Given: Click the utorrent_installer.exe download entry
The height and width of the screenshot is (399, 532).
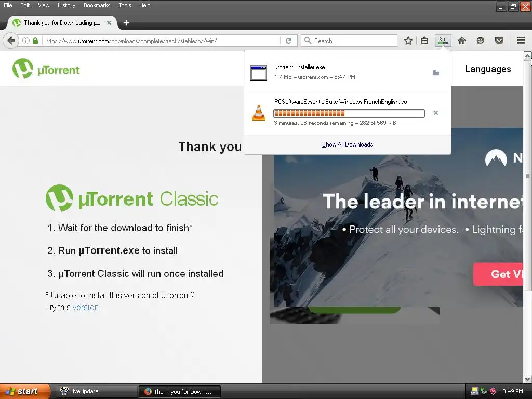Looking at the screenshot, I should point(347,72).
